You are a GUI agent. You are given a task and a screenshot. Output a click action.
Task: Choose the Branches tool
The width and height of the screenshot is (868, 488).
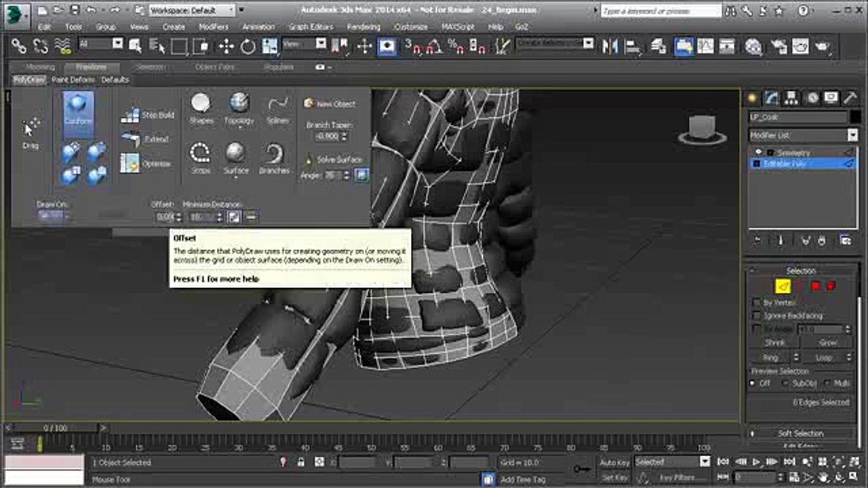(x=274, y=159)
